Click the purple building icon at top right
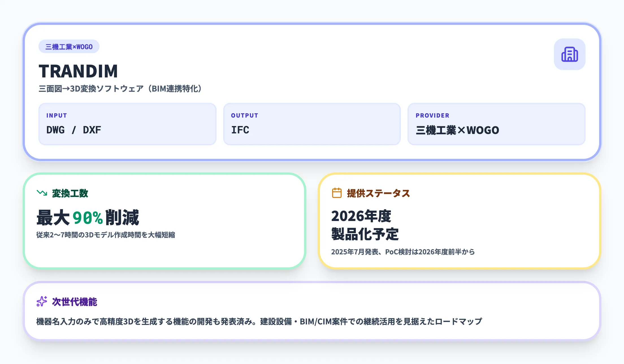624x364 pixels. click(569, 54)
